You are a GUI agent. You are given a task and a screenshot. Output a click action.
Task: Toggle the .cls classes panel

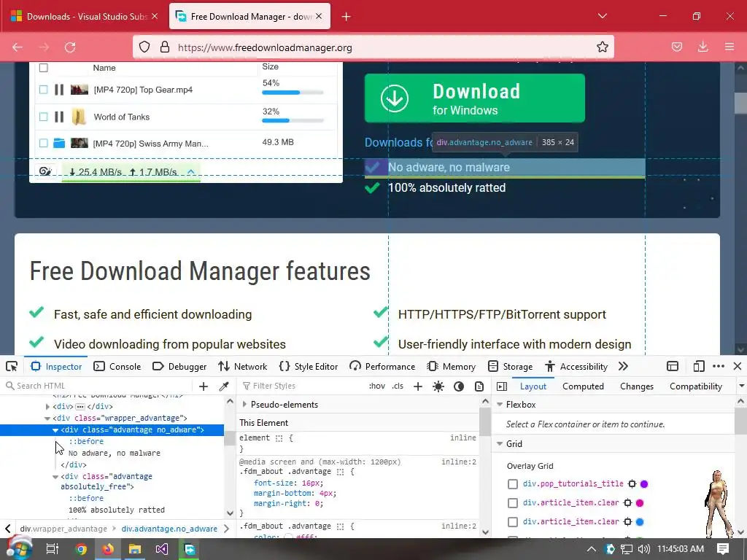tap(398, 386)
